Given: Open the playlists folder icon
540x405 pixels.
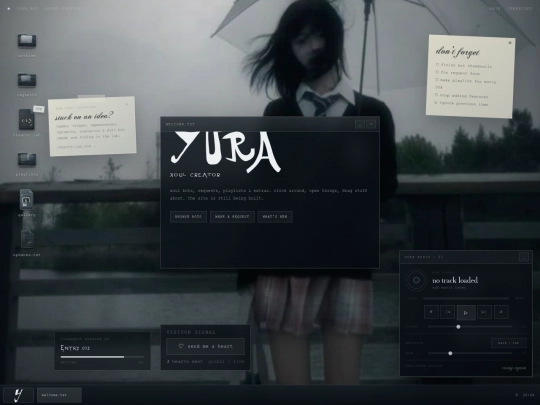Looking at the screenshot, I should click(x=27, y=159).
